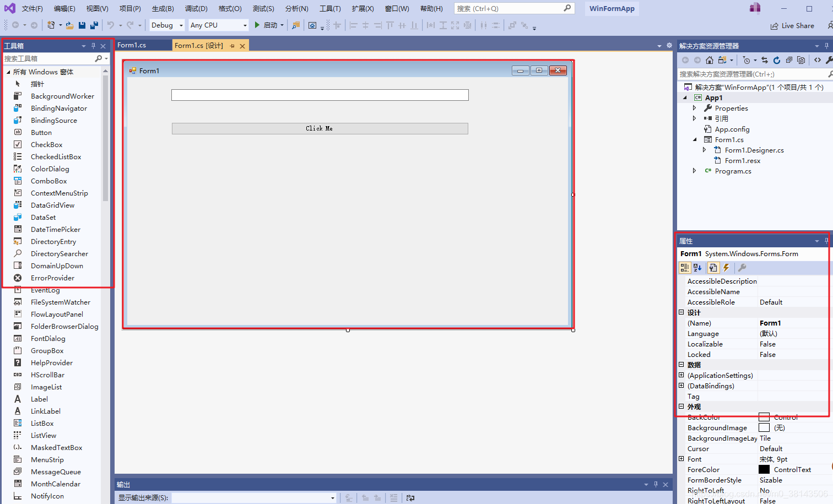Open the 帮助(H) help menu
Image resolution: width=833 pixels, height=504 pixels.
[431, 9]
